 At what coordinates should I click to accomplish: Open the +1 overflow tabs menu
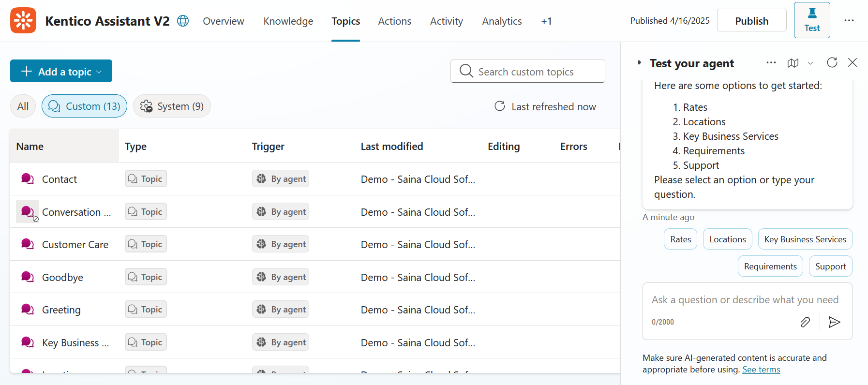point(546,21)
